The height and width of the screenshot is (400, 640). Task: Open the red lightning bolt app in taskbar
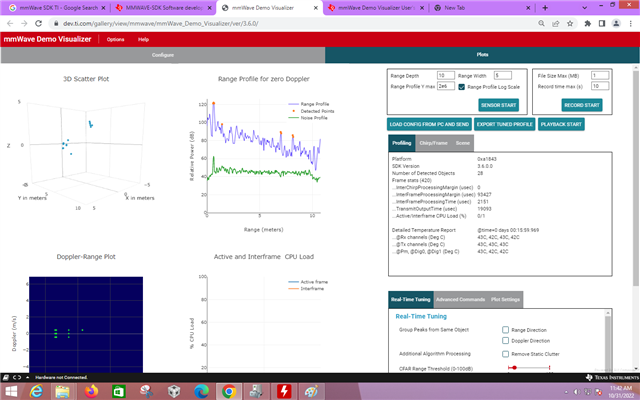click(284, 391)
